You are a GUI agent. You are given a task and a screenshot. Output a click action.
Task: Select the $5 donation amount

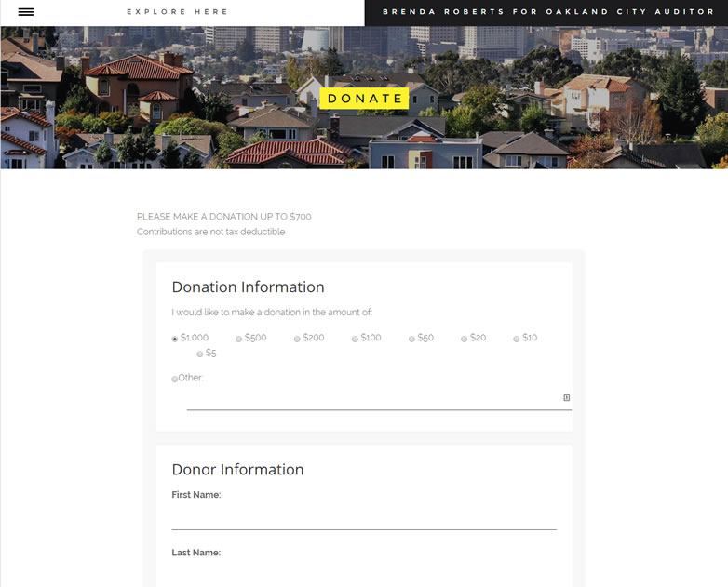tap(199, 354)
